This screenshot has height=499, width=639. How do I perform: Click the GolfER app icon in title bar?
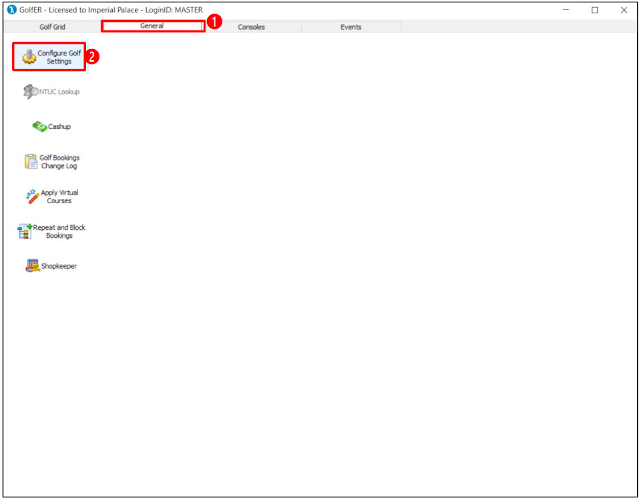click(x=12, y=10)
